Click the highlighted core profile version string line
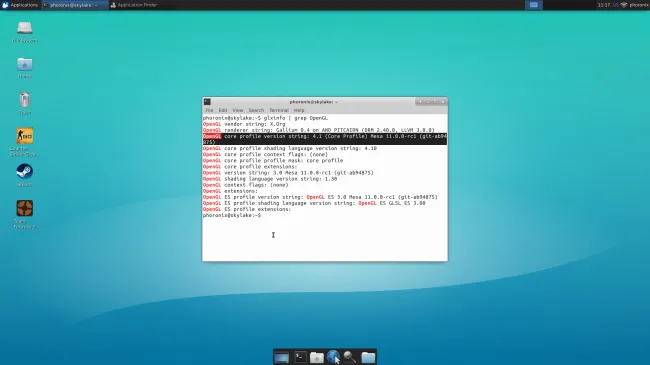 325,139
